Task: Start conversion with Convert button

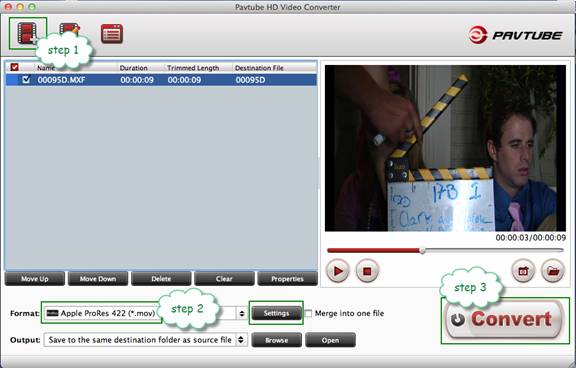Action: click(504, 319)
